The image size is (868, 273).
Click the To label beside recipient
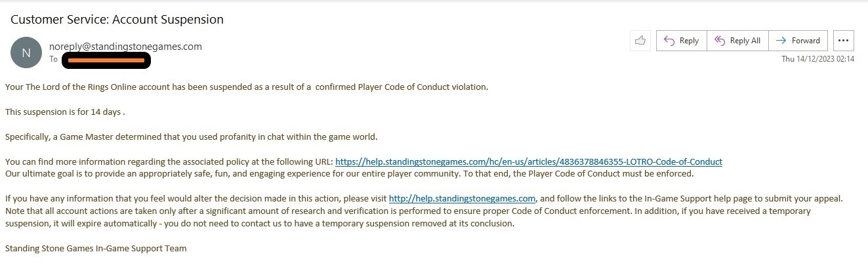(54, 60)
